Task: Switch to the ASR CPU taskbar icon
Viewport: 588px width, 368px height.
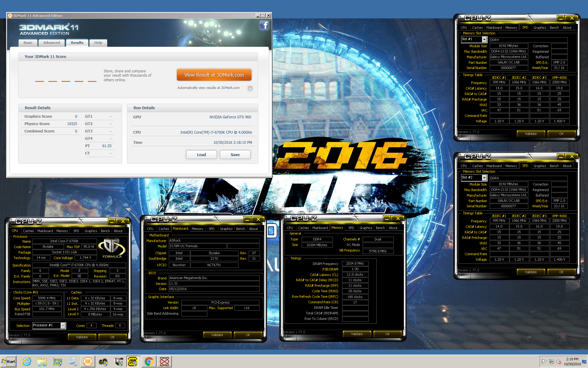Action: coord(133,362)
